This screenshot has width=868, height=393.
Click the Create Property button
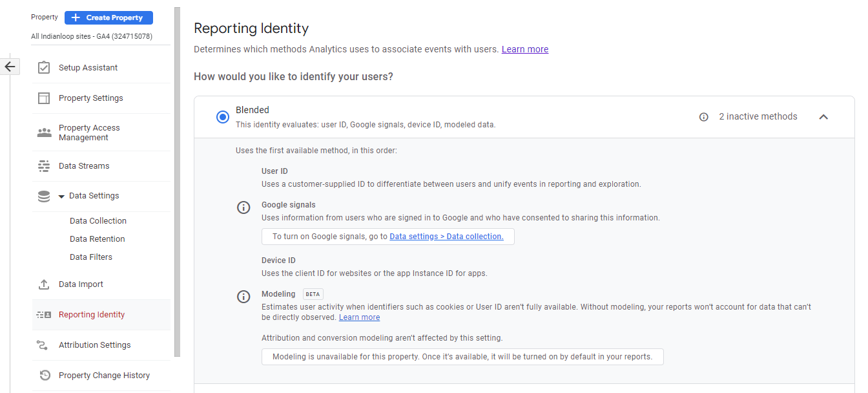tap(108, 17)
